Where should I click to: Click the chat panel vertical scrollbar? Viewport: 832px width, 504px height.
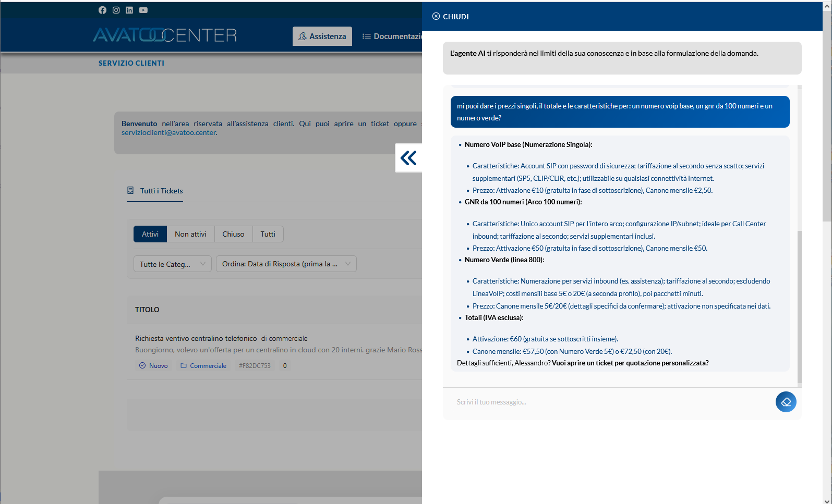[799, 308]
